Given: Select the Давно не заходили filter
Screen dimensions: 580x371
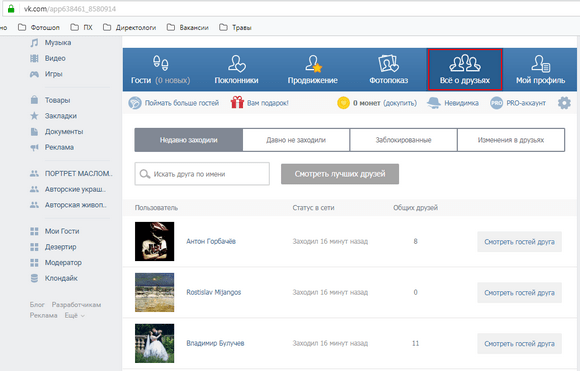Looking at the screenshot, I should pyautogui.click(x=296, y=140).
